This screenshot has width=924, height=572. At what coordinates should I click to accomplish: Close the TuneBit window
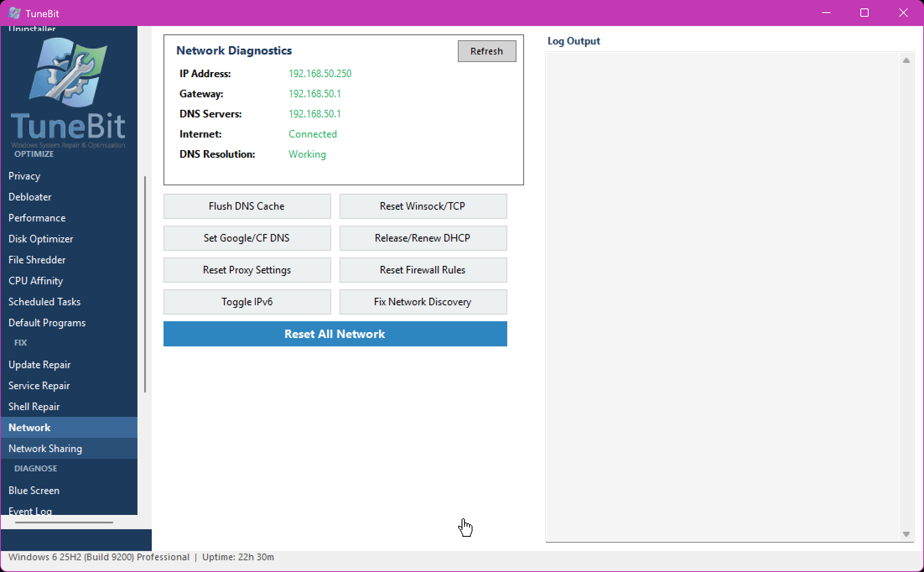pos(903,13)
